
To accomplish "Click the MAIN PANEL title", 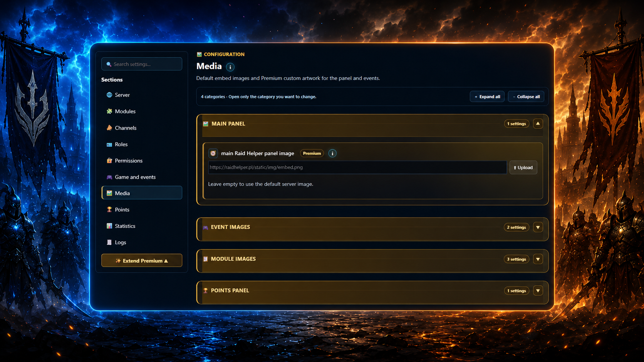I will click(x=228, y=123).
